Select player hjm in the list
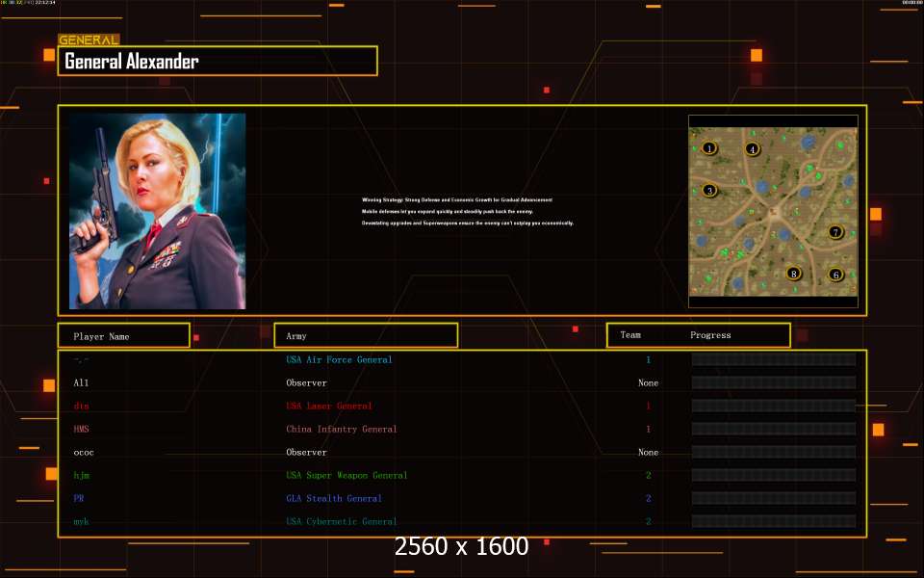 click(x=81, y=475)
